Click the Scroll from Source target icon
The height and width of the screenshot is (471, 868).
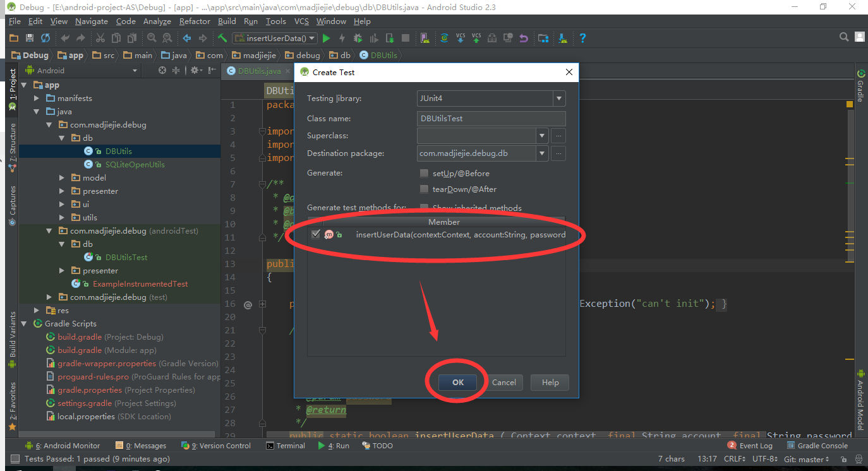[162, 71]
